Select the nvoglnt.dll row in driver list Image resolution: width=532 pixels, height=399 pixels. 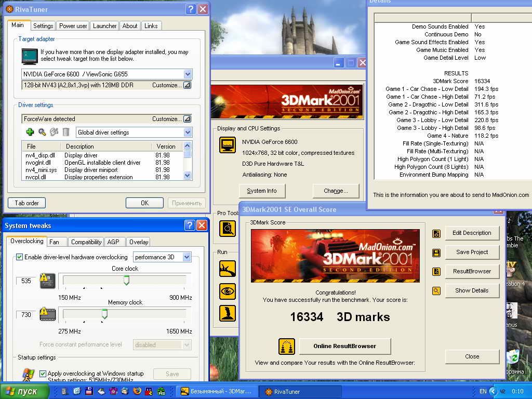[x=102, y=163]
